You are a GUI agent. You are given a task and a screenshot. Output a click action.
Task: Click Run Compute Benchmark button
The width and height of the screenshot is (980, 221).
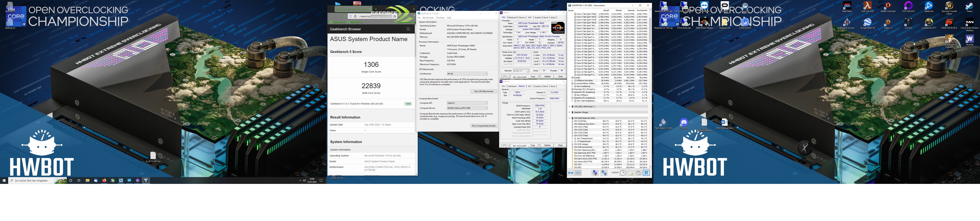[x=484, y=126]
